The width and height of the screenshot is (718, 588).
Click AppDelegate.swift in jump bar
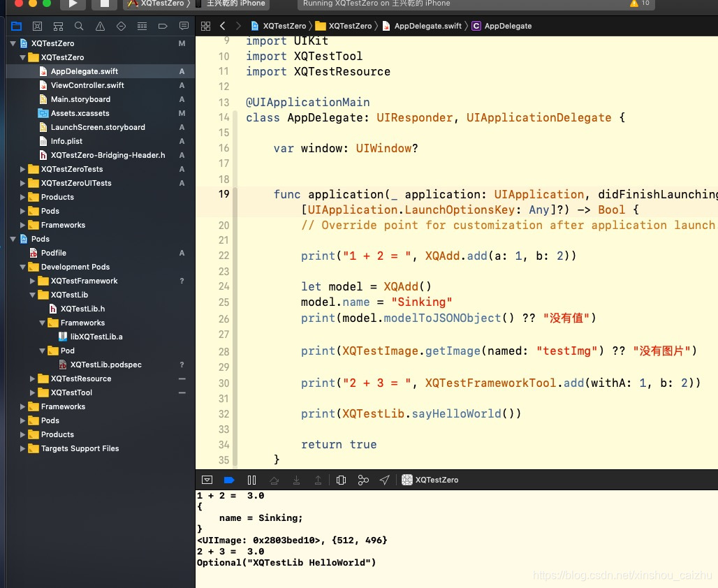(x=422, y=26)
